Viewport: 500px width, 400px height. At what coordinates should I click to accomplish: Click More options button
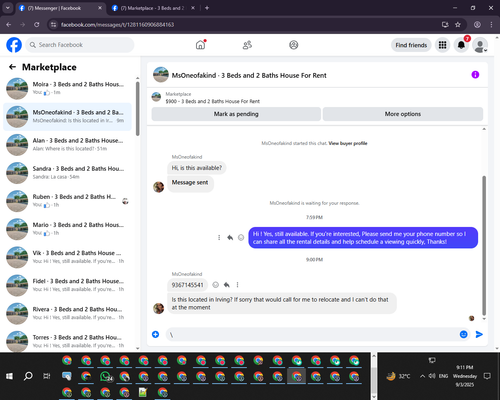point(403,114)
